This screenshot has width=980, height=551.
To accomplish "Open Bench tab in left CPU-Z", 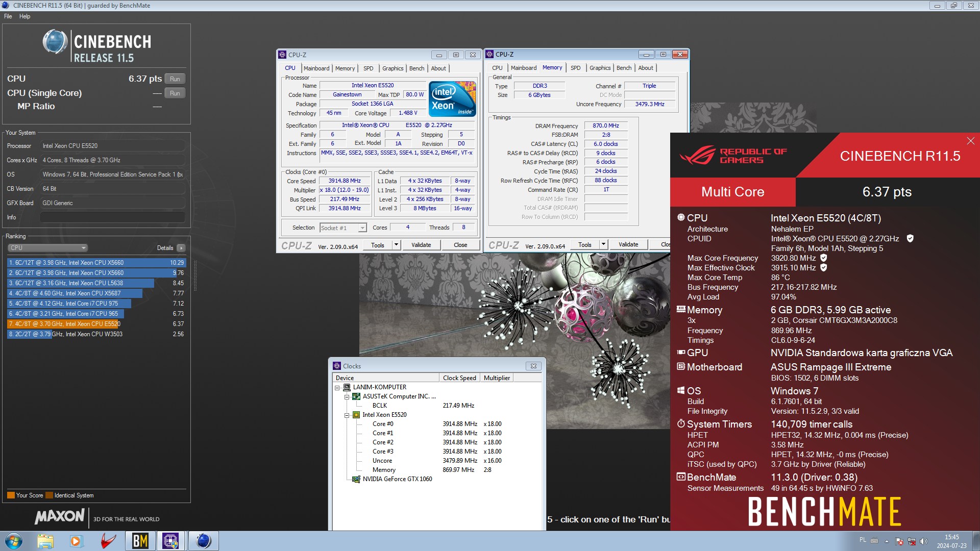I will pyautogui.click(x=416, y=68).
